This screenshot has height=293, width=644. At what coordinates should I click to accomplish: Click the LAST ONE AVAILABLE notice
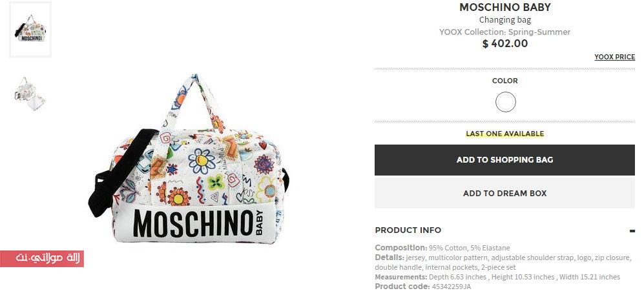(x=504, y=134)
